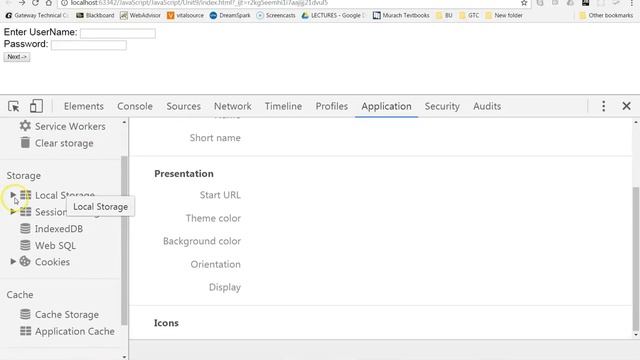
Task: Select the Application tab
Action: tap(386, 106)
